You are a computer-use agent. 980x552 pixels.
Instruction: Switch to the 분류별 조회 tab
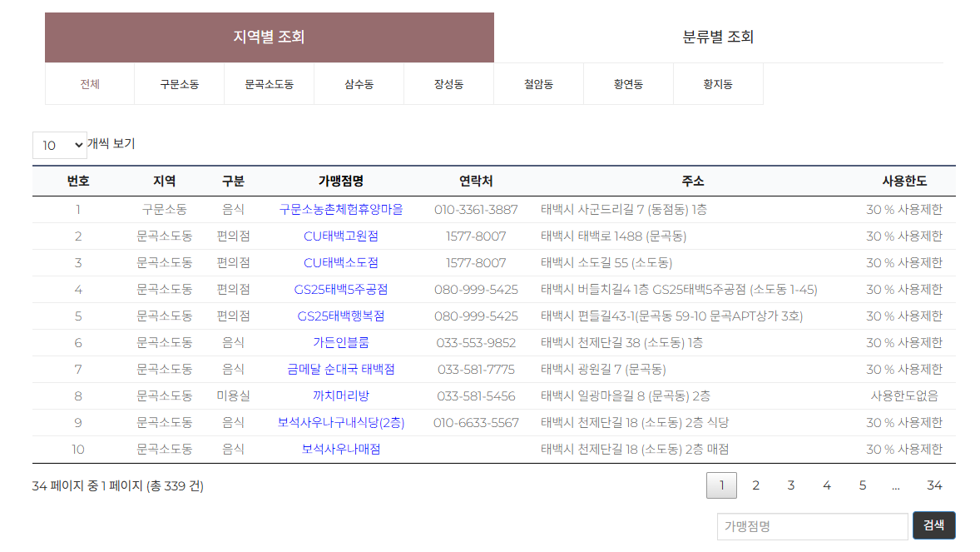click(x=718, y=37)
